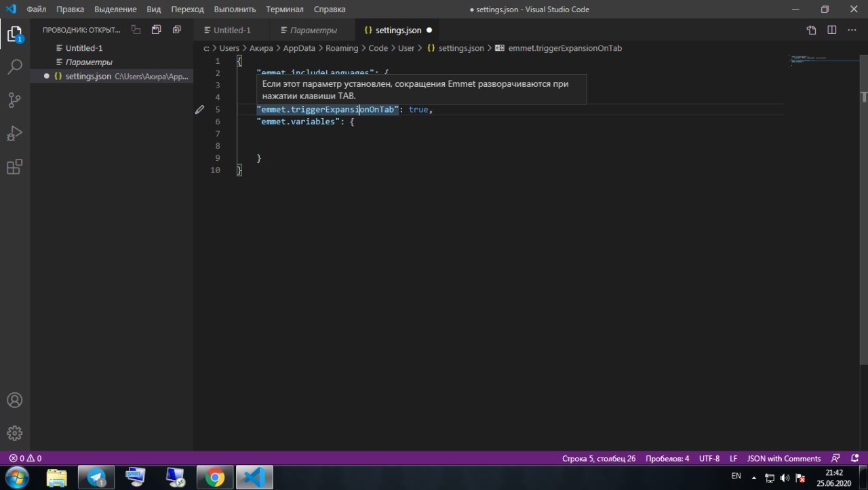Screen dimensions: 868x490
Task: Change language mode JSON with Comments
Action: (x=784, y=459)
